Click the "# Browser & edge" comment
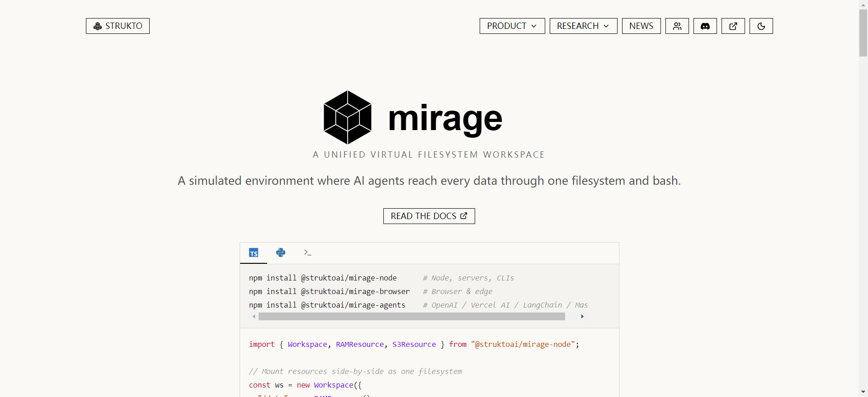Image resolution: width=868 pixels, height=397 pixels. tap(458, 291)
